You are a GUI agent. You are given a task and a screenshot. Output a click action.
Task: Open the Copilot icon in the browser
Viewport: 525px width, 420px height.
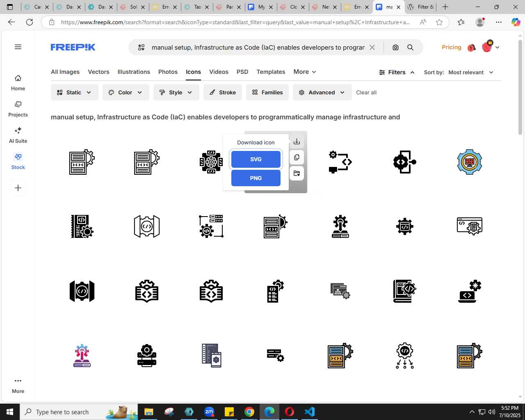(516, 22)
